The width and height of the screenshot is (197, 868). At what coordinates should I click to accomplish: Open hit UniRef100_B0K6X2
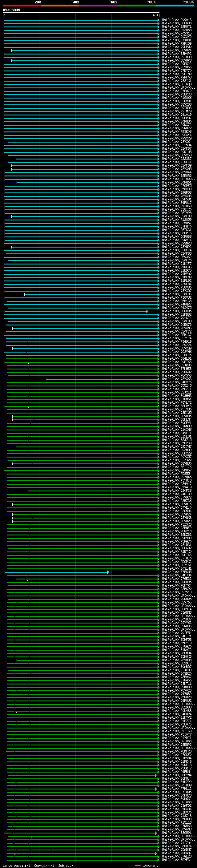177,799
